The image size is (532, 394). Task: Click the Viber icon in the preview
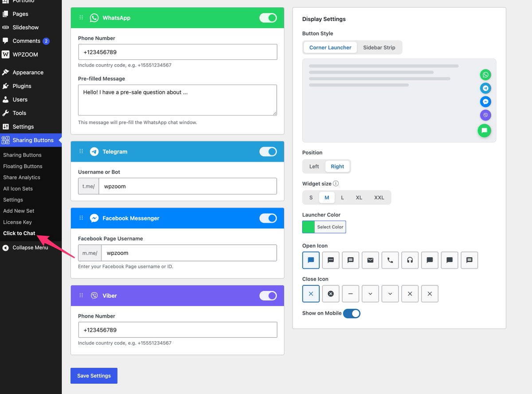[485, 115]
